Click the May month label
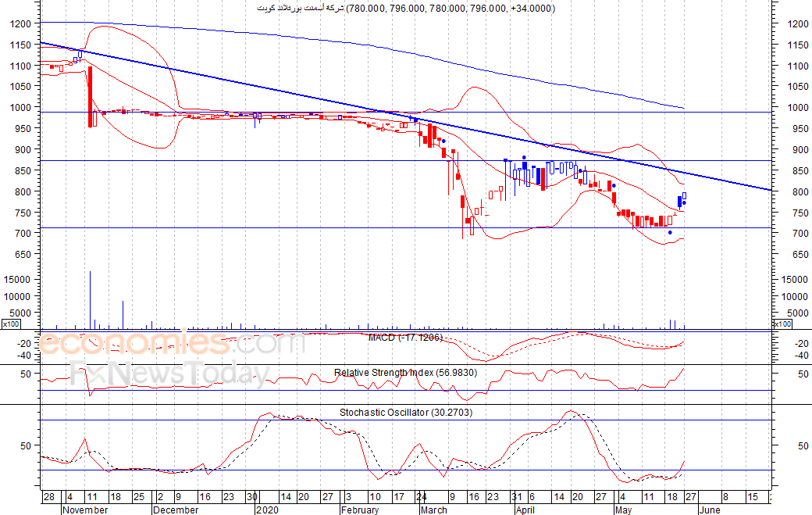Screen dimensions: 812x515 point(624,510)
